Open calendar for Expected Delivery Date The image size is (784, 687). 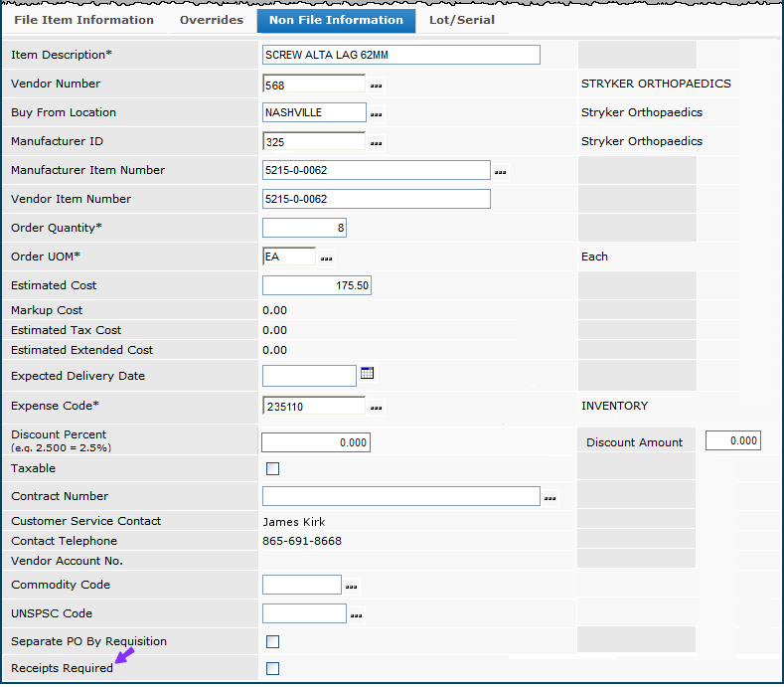368,374
